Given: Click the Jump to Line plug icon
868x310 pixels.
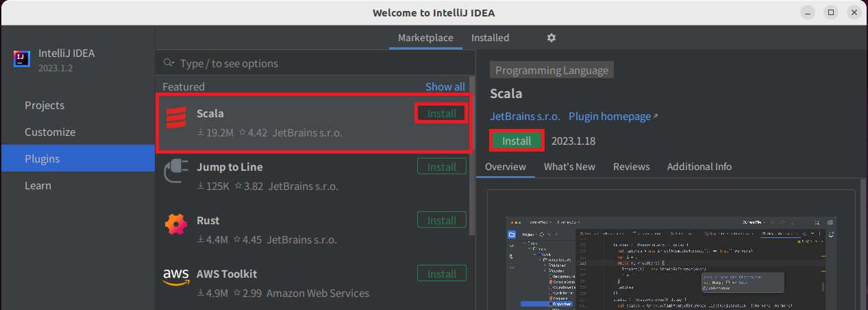Looking at the screenshot, I should (175, 171).
